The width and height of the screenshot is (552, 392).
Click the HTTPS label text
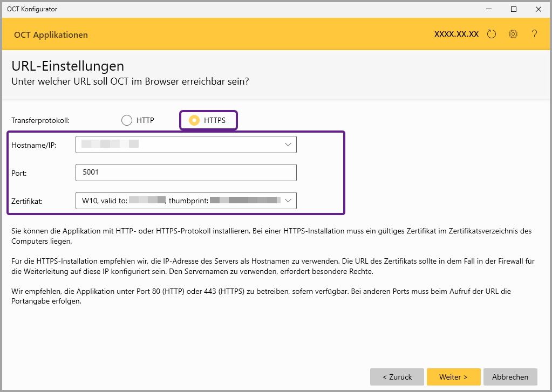pyautogui.click(x=215, y=120)
